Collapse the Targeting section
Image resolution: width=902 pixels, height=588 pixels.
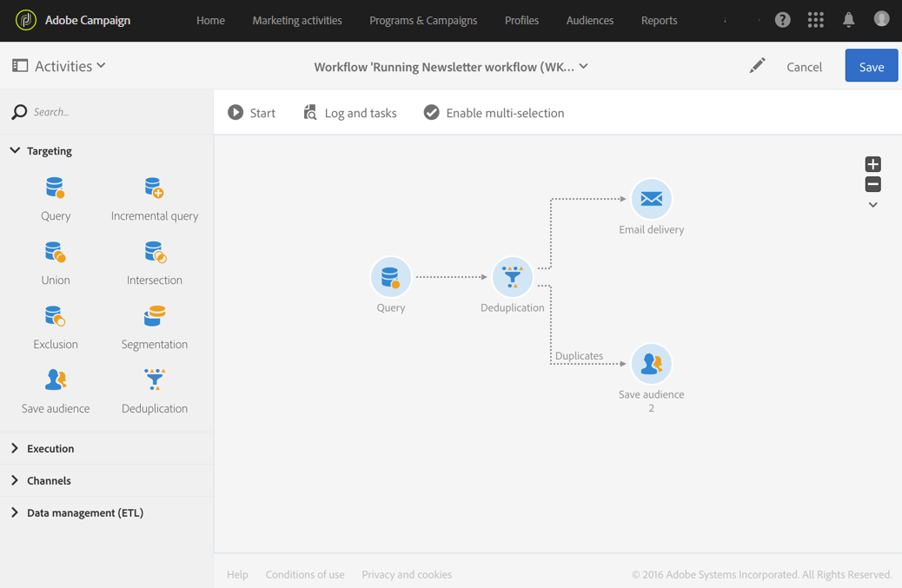pyautogui.click(x=15, y=151)
